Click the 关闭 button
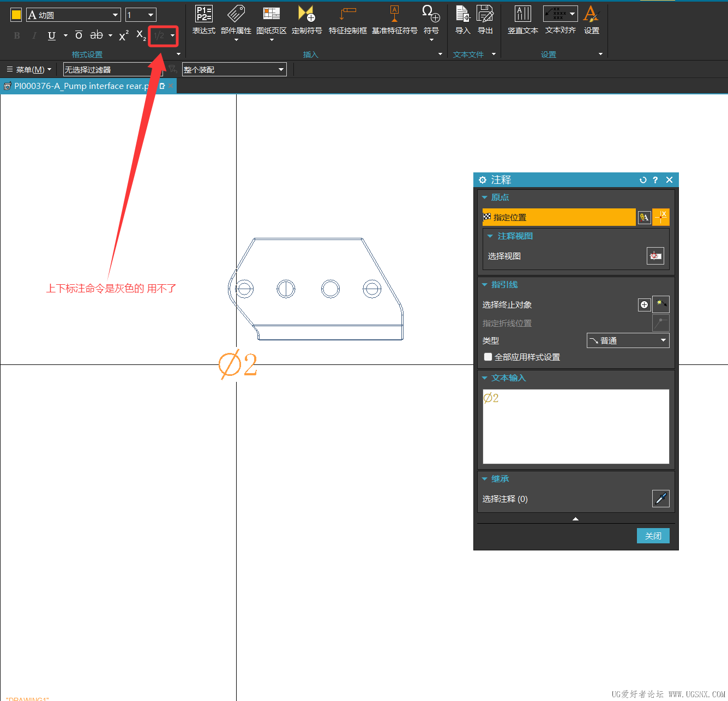The width and height of the screenshot is (728, 701). 653,536
